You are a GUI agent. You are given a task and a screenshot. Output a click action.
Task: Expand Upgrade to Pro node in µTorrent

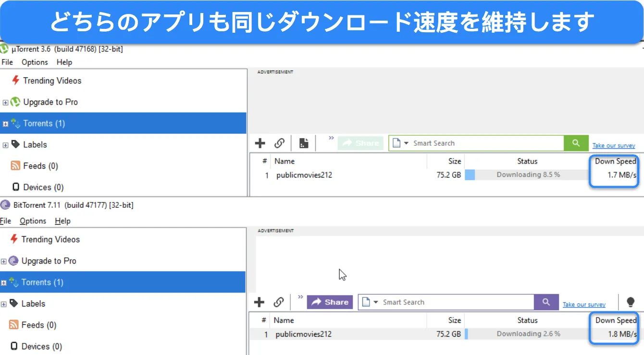click(x=5, y=102)
